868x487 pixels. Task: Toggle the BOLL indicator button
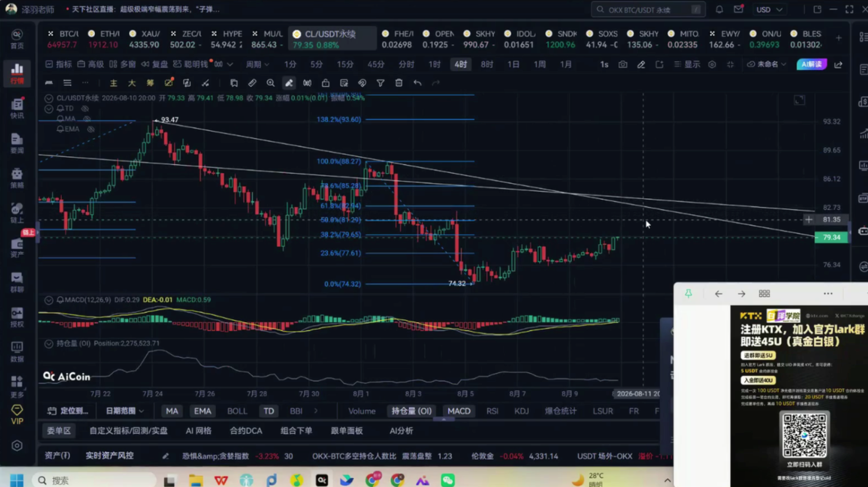(x=237, y=410)
